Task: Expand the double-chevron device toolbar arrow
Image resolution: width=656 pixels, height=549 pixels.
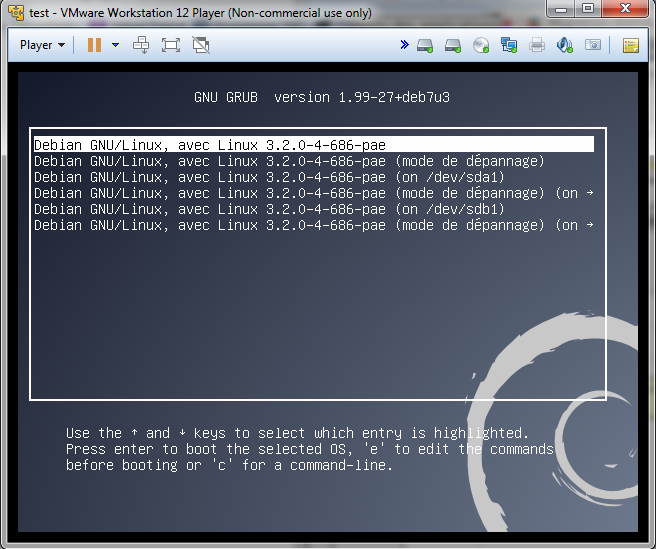Action: [x=404, y=45]
